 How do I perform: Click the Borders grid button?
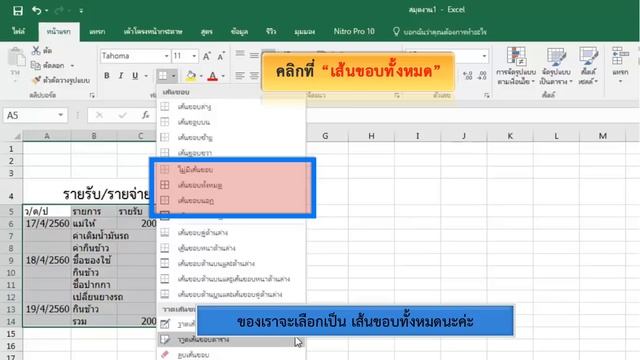162,76
